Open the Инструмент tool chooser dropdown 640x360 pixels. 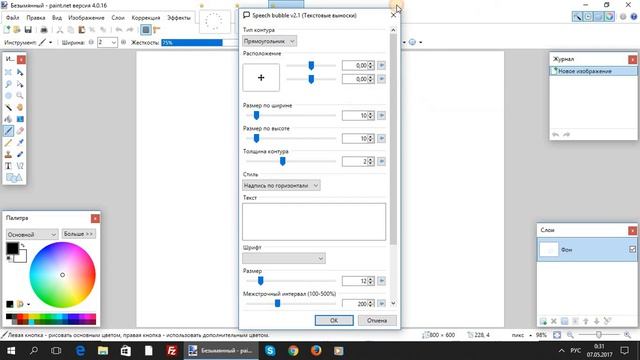[51, 42]
